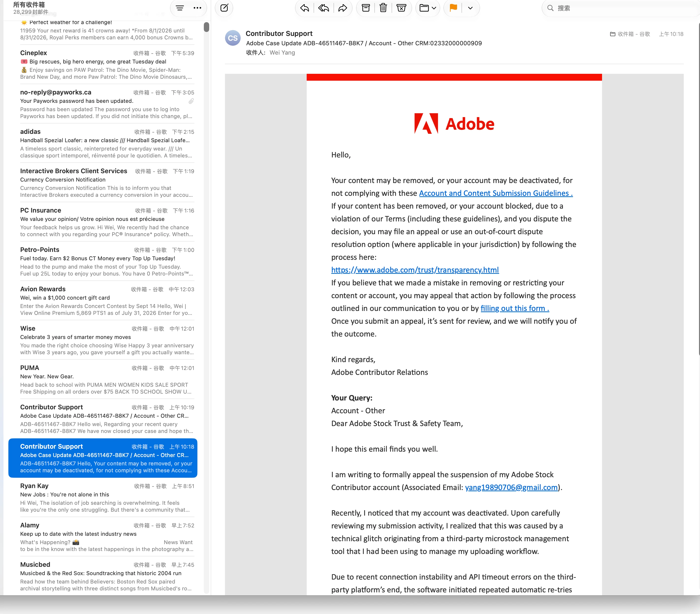This screenshot has width=700, height=614.
Task: Reply all to the Adobe email
Action: click(x=323, y=8)
